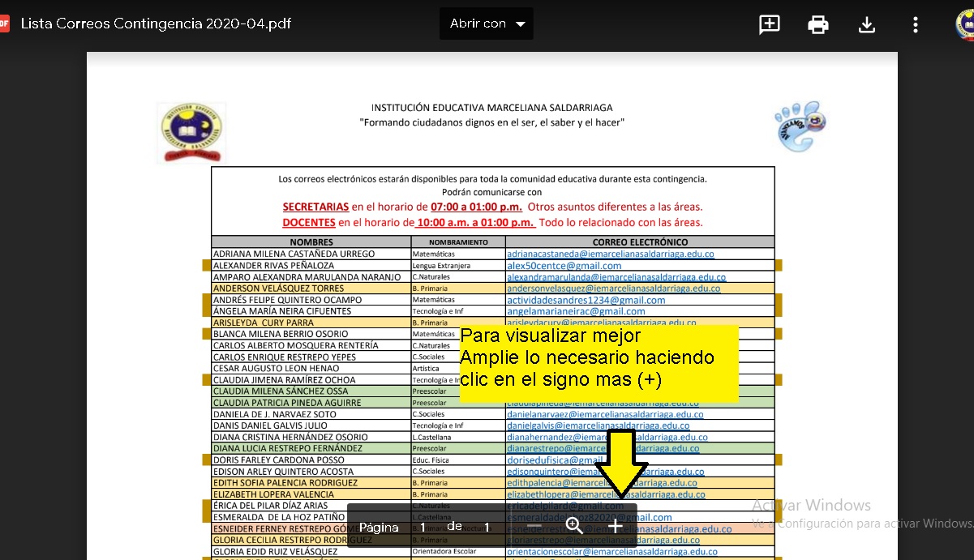The image size is (974, 560).
Task: Open email link angelamarianeirac@gmail.com
Action: 576,311
